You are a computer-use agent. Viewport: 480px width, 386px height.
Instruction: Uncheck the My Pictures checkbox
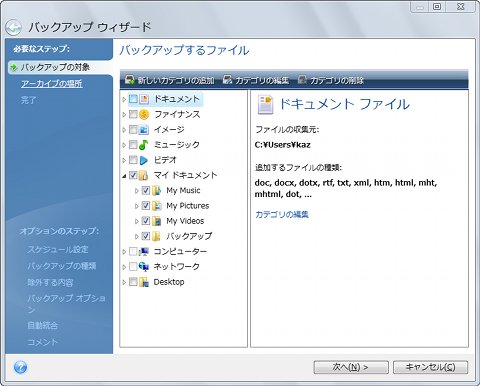coord(146,206)
